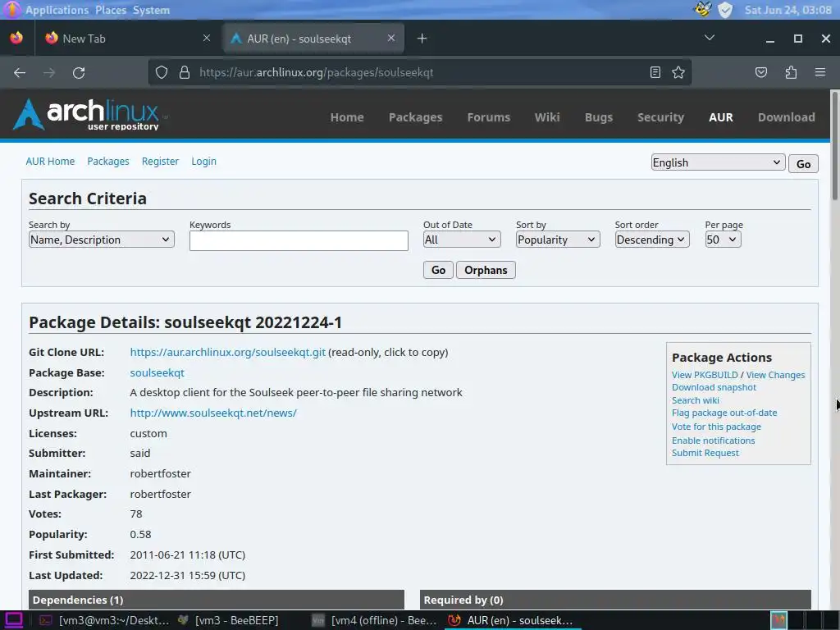
Task: Go to Packages in top navigation
Action: 415,117
